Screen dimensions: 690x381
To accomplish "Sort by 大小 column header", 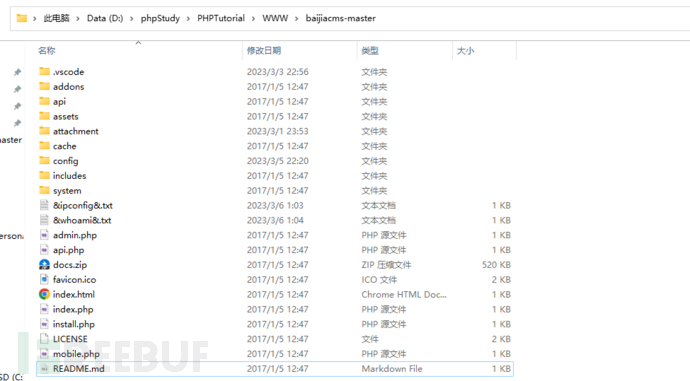I will tap(465, 51).
